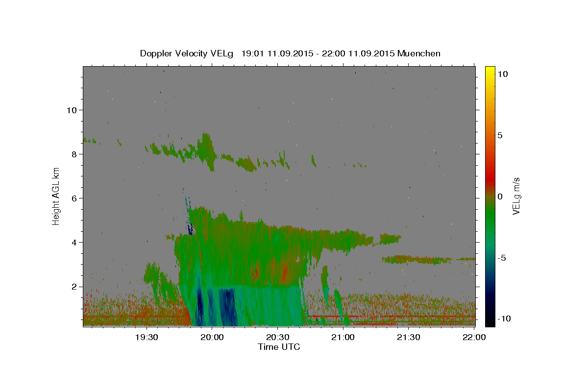Viewport: 588px width, 392px height.
Task: Click the height axis label '4'
Action: point(74,242)
